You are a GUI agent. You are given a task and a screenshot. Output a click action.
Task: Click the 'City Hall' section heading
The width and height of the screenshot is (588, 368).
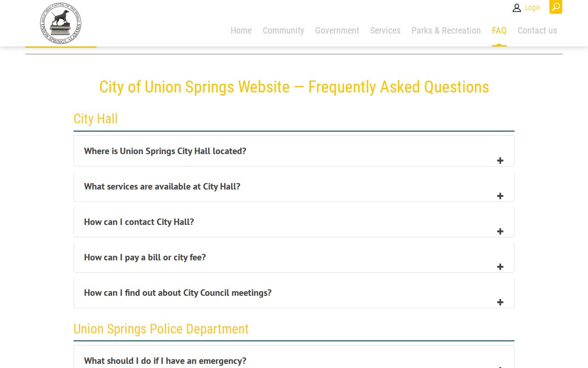[96, 119]
